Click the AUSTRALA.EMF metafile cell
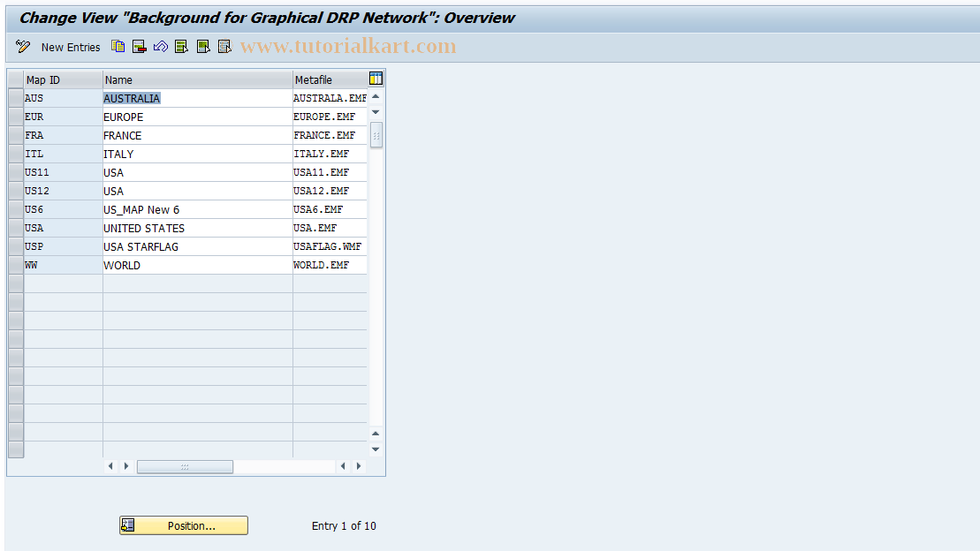Screen dimensions: 980x551 pos(330,98)
